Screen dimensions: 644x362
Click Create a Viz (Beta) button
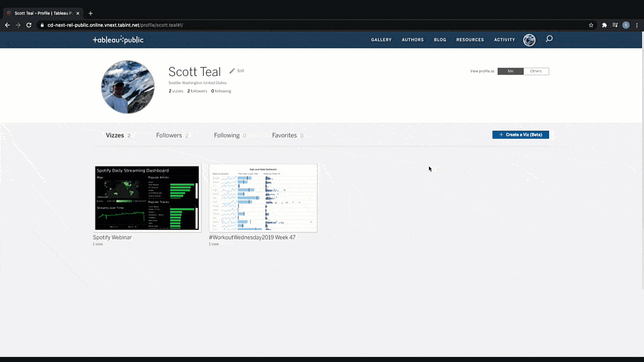point(520,134)
